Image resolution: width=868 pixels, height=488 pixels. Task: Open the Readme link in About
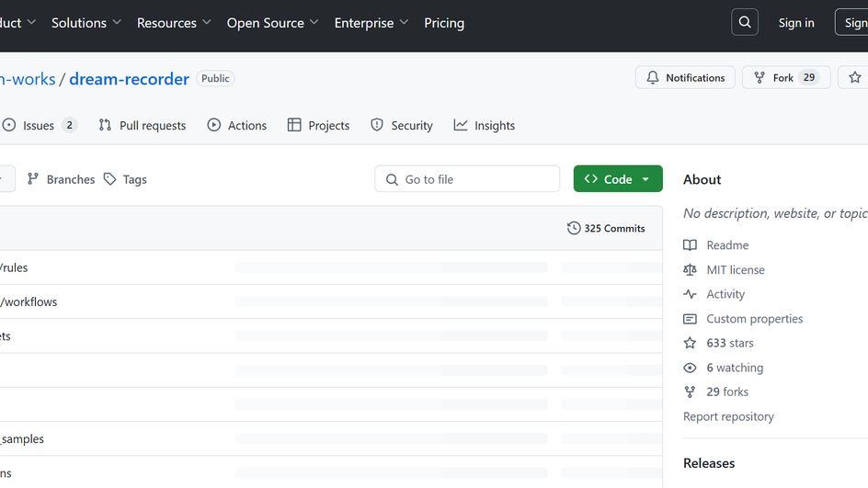point(727,245)
